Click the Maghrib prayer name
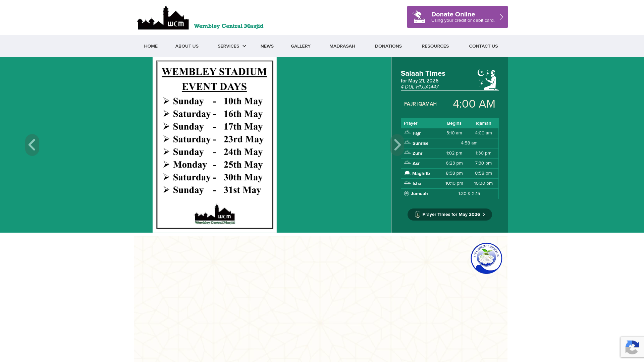The image size is (644, 362). [421, 173]
